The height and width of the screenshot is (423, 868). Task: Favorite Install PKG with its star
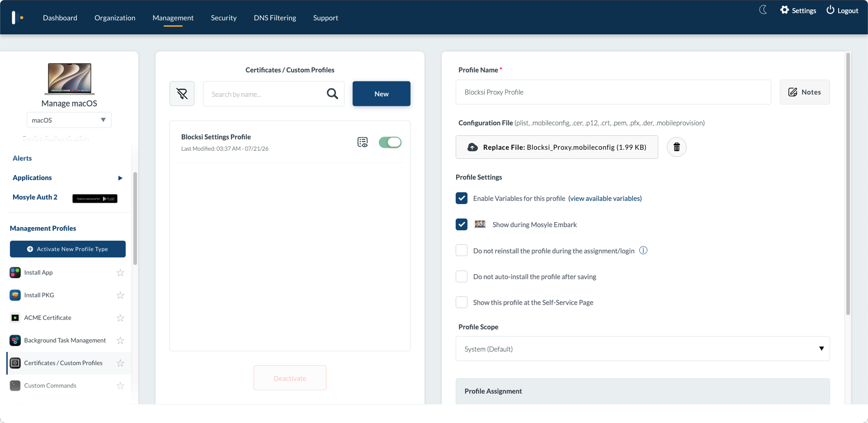(x=120, y=295)
